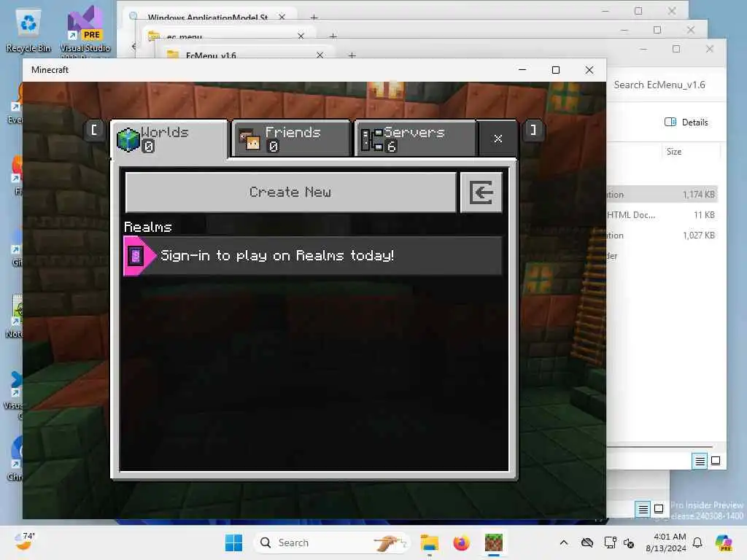Close the Minecraft play menu with X
Screen dimensions: 747x560
pos(498,139)
